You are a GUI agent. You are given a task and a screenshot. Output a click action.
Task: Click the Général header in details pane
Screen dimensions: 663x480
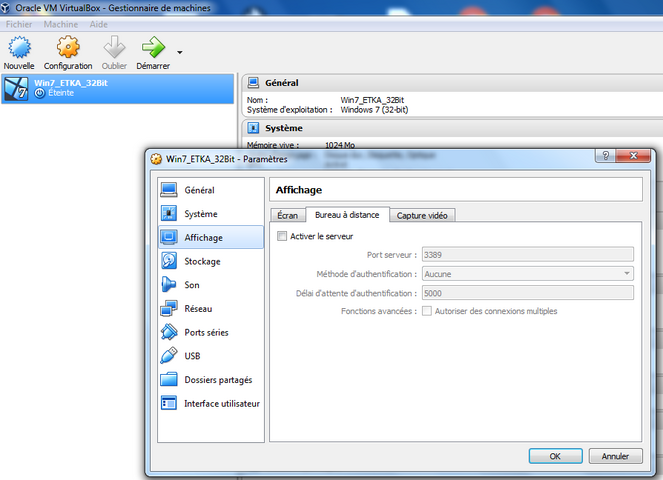(282, 83)
